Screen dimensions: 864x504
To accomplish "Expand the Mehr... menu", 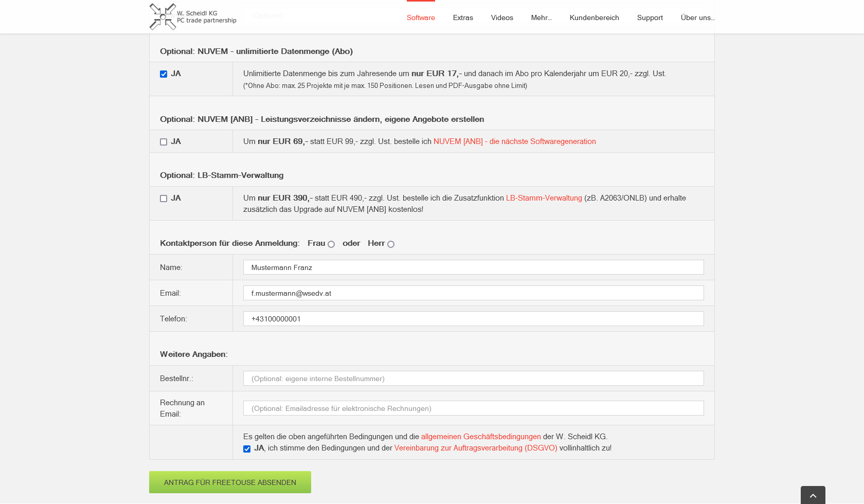I will 542,17.
